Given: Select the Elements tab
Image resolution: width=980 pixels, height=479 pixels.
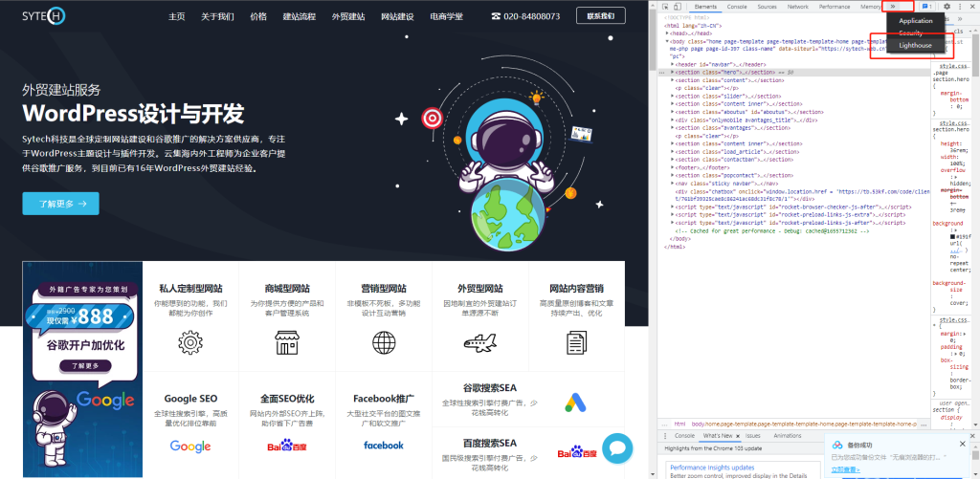Looking at the screenshot, I should click(x=705, y=7).
